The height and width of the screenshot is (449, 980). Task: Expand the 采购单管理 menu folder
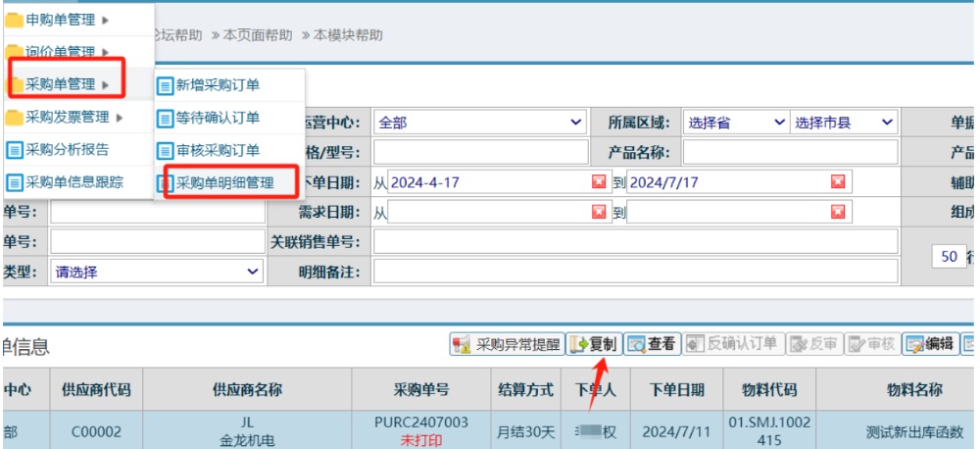(67, 84)
